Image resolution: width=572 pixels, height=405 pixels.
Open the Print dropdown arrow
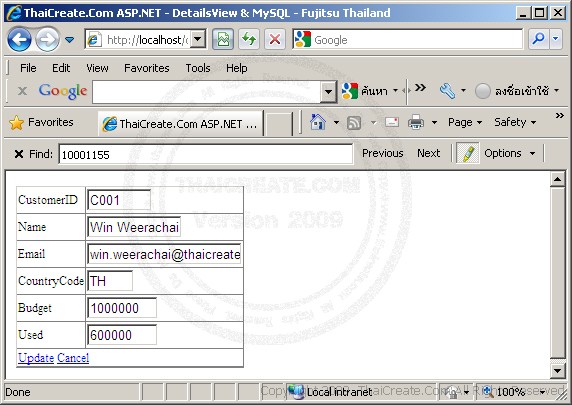pos(434,123)
